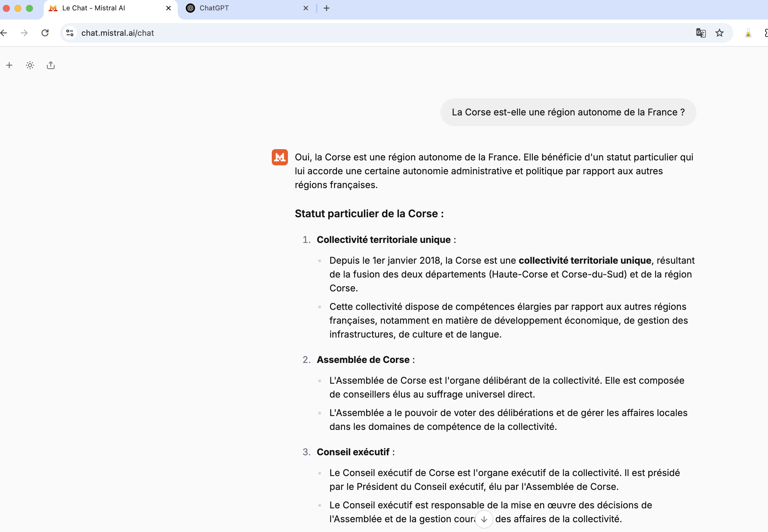Screen dimensions: 768x532
Task: Bookmark this page with star icon
Action: click(719, 33)
